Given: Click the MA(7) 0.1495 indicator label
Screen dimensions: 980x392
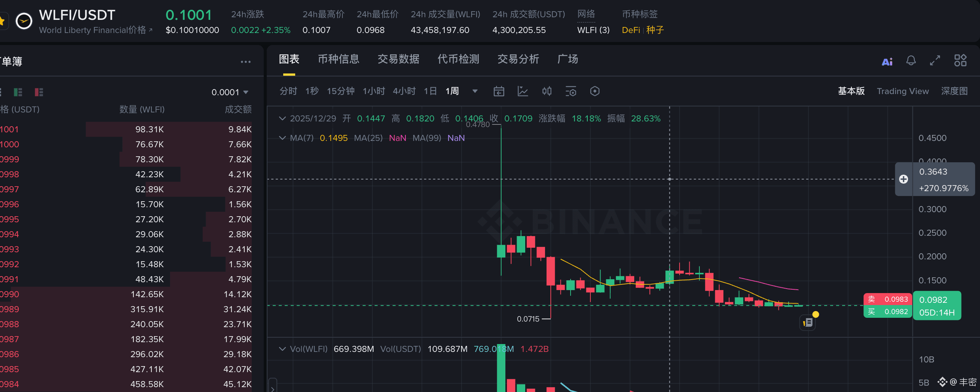Looking at the screenshot, I should coord(319,138).
